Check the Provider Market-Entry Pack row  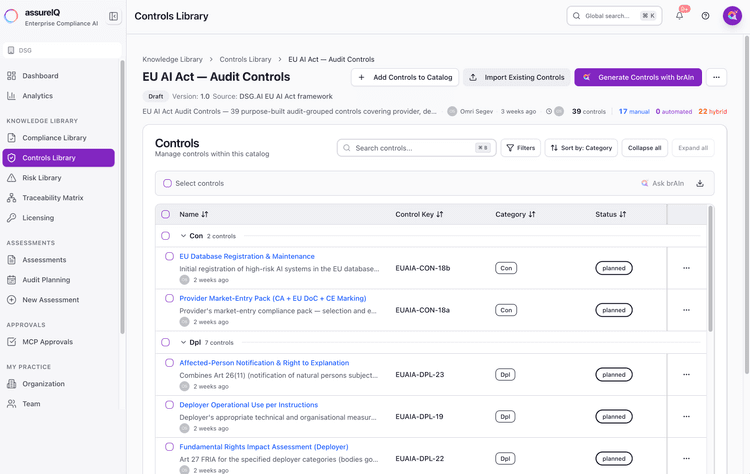[169, 298]
